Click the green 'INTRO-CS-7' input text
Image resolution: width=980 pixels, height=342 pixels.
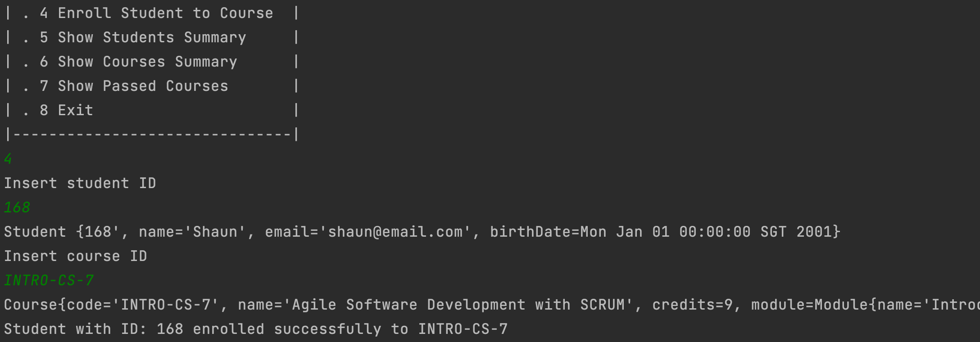click(49, 280)
